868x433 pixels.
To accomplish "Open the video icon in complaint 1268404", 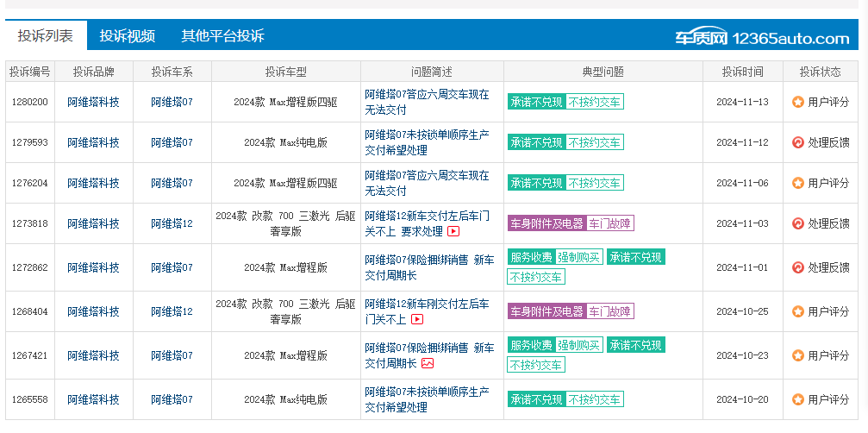I will pyautogui.click(x=417, y=319).
